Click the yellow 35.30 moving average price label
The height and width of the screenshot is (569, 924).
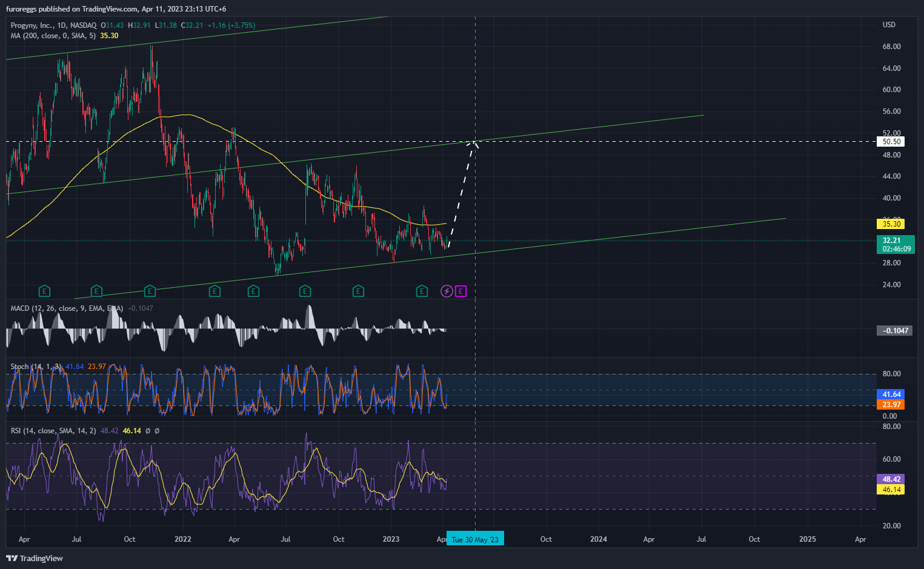[x=891, y=224]
